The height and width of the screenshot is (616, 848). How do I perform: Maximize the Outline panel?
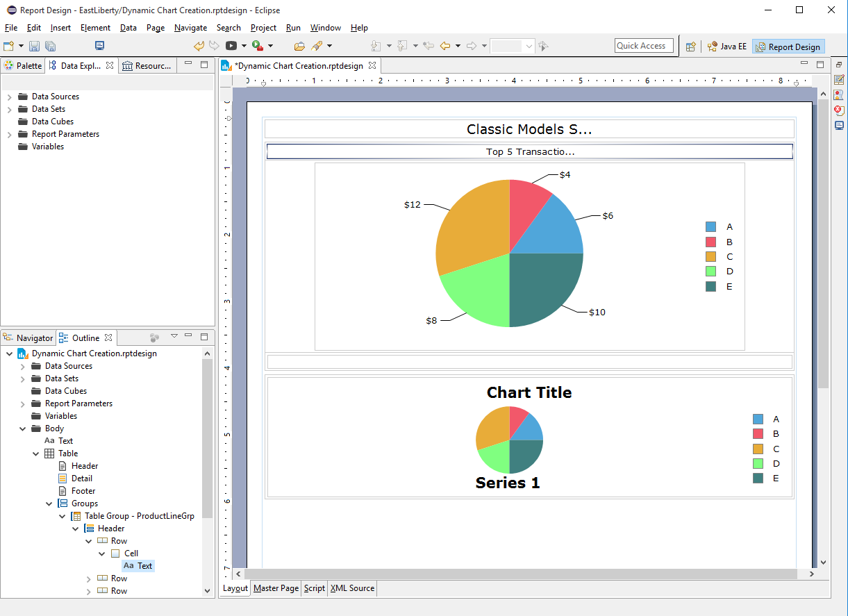(204, 337)
